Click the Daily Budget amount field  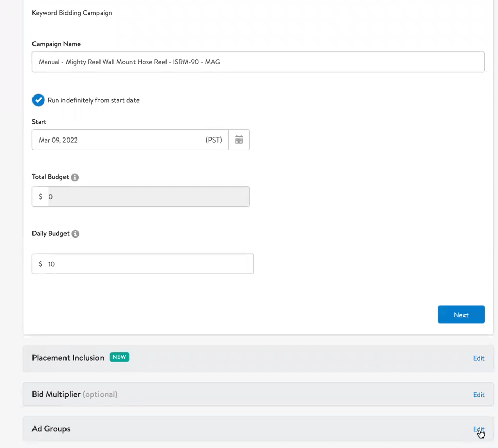click(x=142, y=264)
